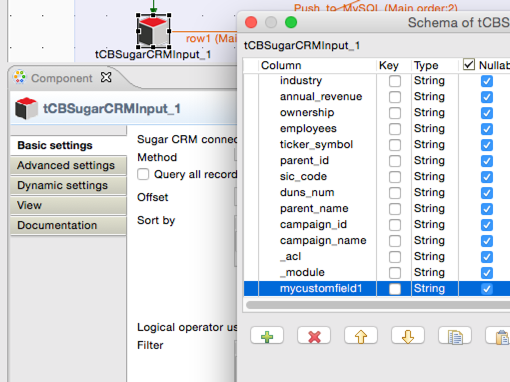Toggle Nullable checkbox for mycustomfield1 row
The image size is (510, 382).
487,289
